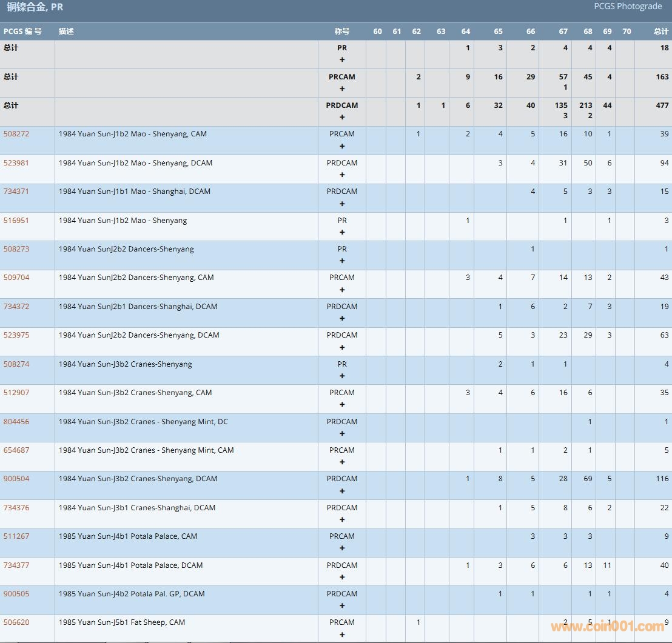Open PCGS number 734372 link
Screen dimensions: 672x643
(16, 307)
